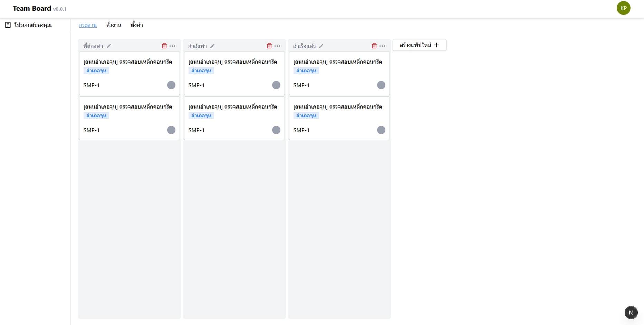Click อำเภอจุน tag on first กำลังทำ card

tap(201, 71)
